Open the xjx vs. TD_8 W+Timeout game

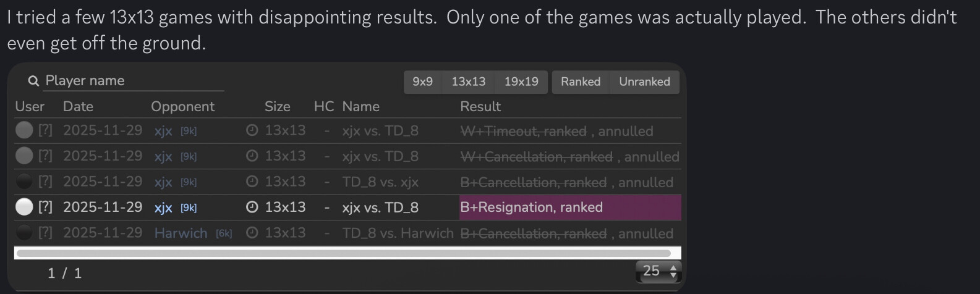click(x=380, y=130)
